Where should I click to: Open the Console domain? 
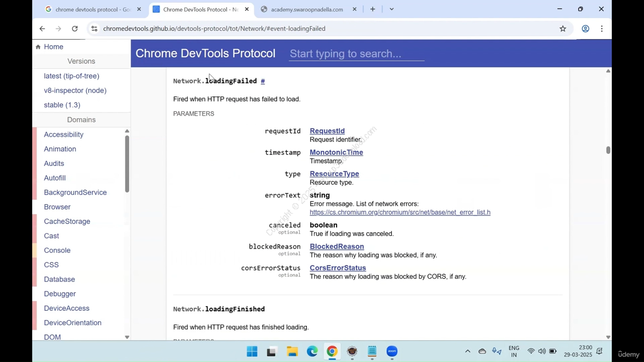pyautogui.click(x=57, y=250)
